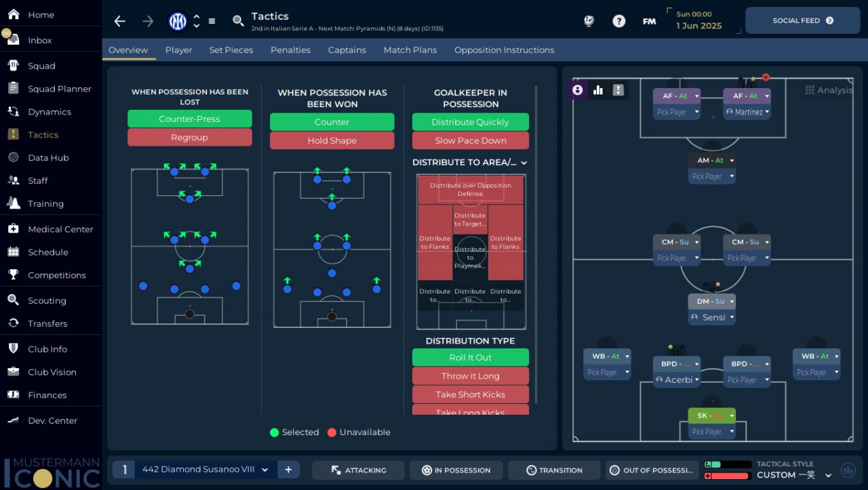Open Medical Center in sidebar
This screenshot has width=868, height=490.
tap(51, 229)
